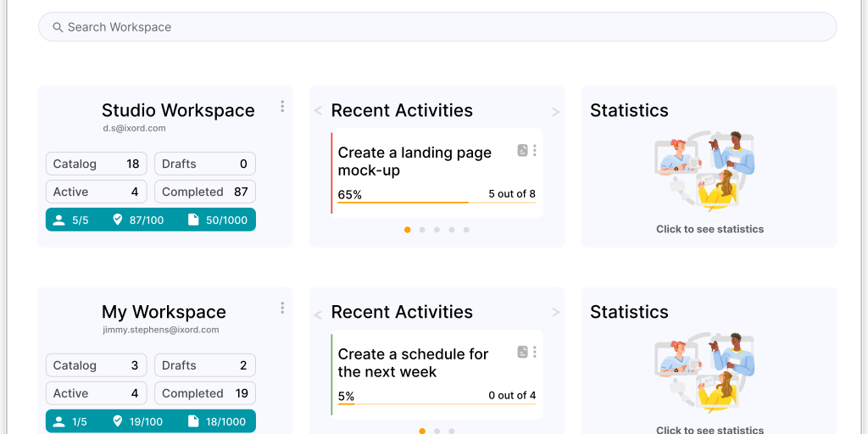
Task: Open My Workspace three-dot options menu
Action: [282, 309]
